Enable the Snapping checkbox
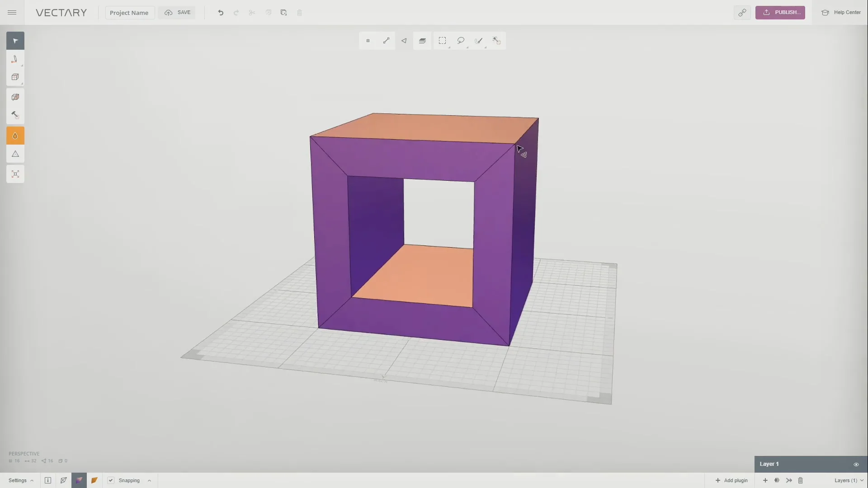The width and height of the screenshot is (868, 488). [110, 480]
